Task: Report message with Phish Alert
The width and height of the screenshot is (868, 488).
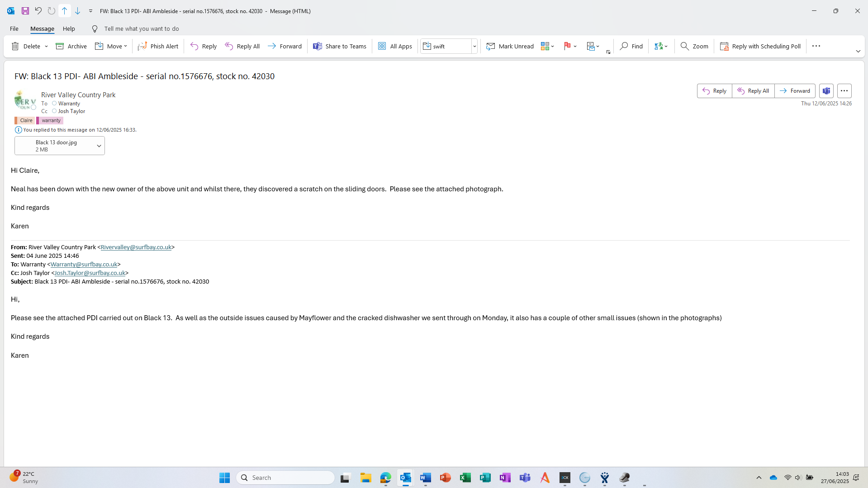Action: click(158, 46)
